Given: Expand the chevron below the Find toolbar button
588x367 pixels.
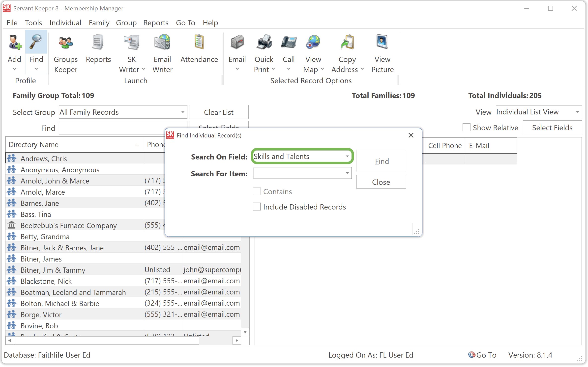Looking at the screenshot, I should tap(36, 69).
